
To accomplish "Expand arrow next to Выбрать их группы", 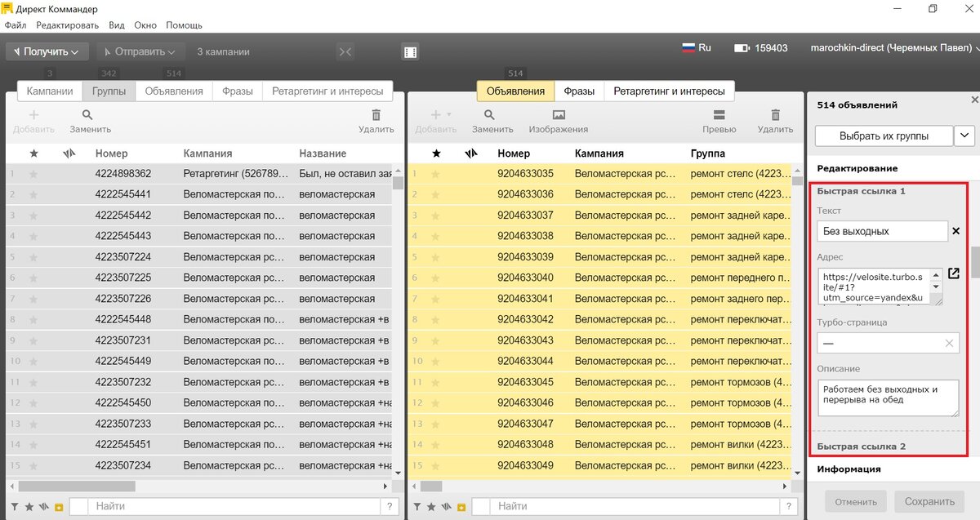I will (x=964, y=136).
